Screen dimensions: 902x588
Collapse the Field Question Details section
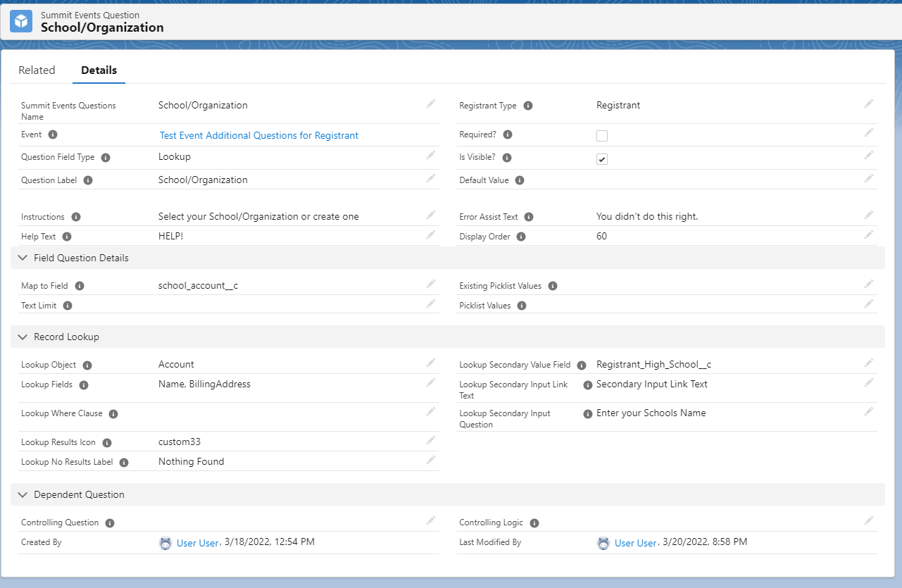[22, 258]
